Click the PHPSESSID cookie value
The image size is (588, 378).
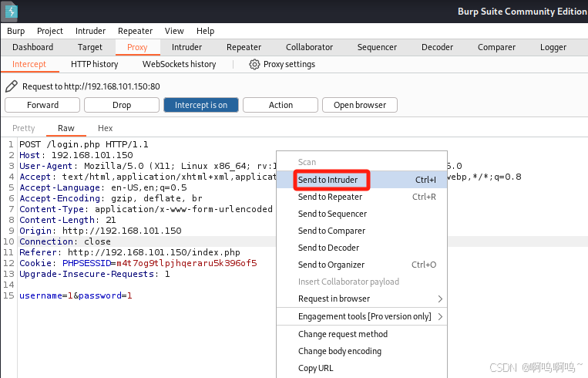(186, 264)
